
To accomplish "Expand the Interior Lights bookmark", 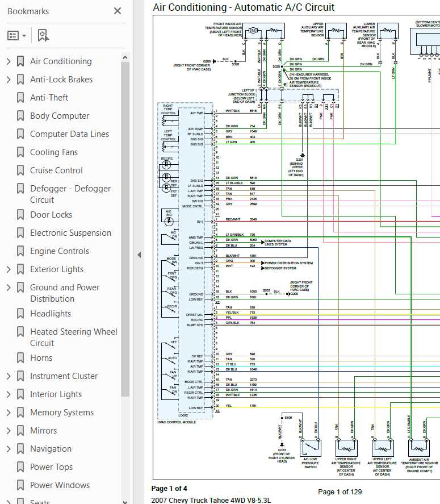I will click(9, 394).
